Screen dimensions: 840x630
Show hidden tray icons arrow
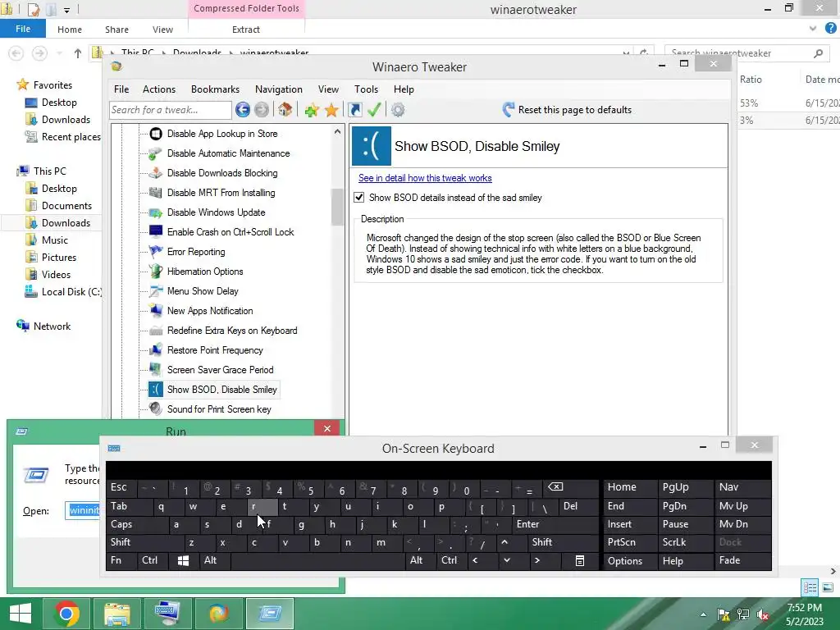point(703,614)
